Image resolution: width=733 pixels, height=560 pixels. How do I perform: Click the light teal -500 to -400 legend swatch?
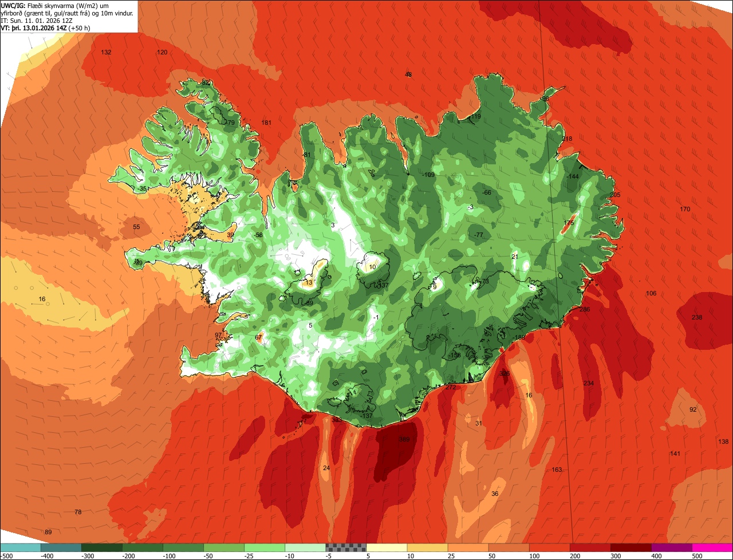point(20,547)
